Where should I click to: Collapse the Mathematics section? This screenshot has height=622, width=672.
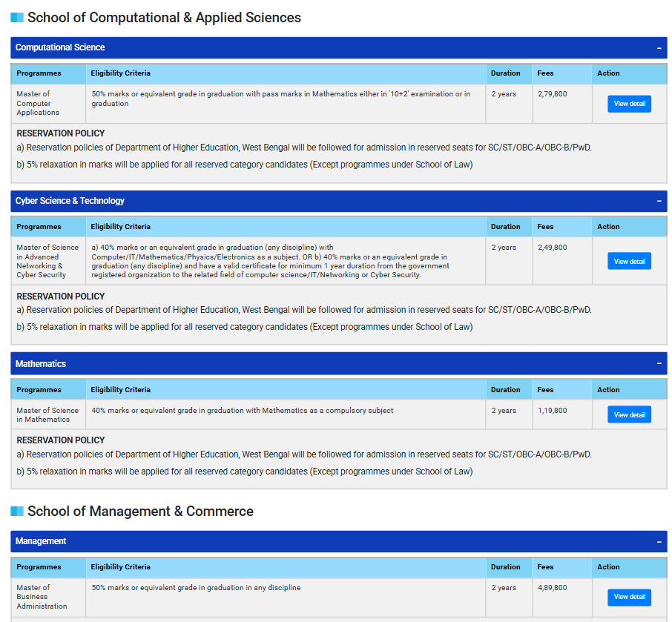click(659, 363)
